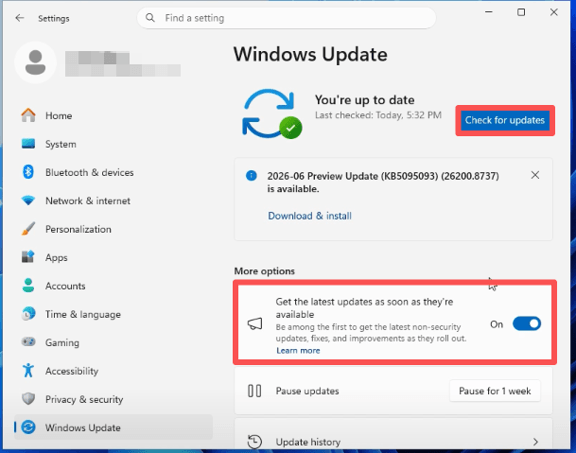Click the Gaming controller icon
Screen dimensions: 576x453
[x=28, y=342]
